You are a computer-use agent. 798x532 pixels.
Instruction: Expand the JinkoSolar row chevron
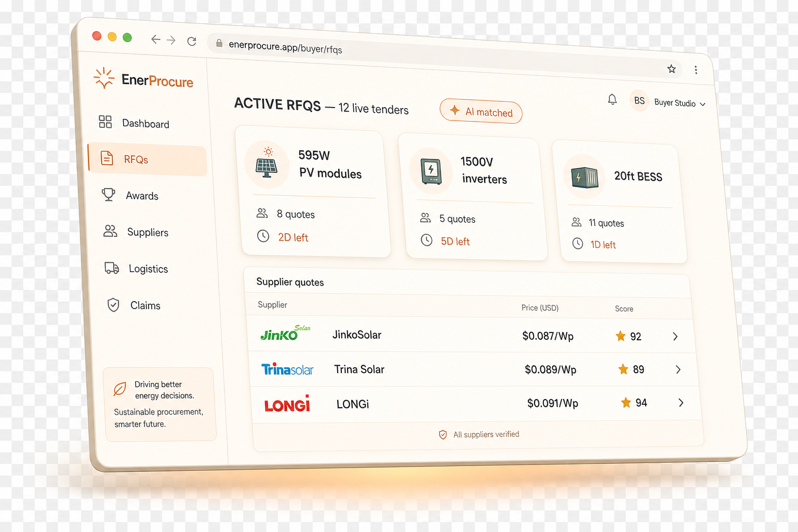(x=675, y=337)
